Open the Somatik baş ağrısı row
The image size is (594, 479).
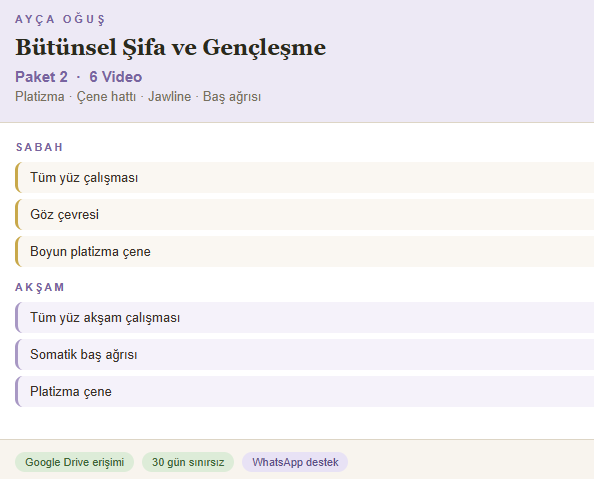coord(305,355)
